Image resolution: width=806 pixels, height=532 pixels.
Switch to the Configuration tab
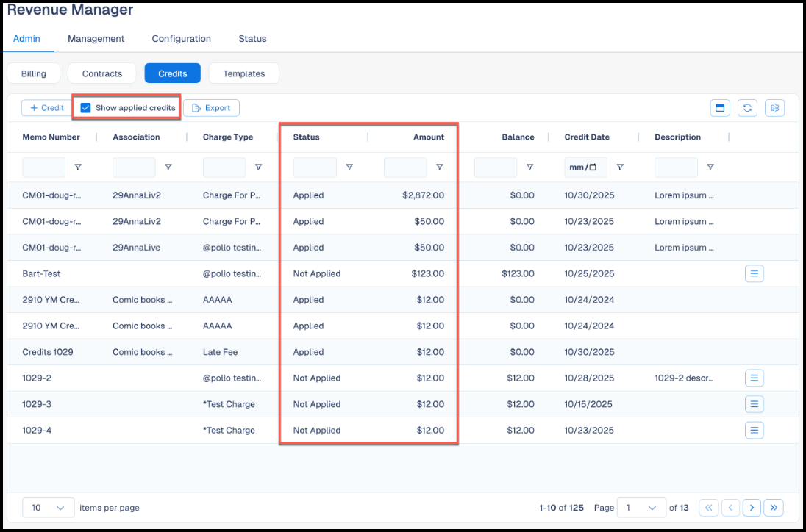coord(182,38)
